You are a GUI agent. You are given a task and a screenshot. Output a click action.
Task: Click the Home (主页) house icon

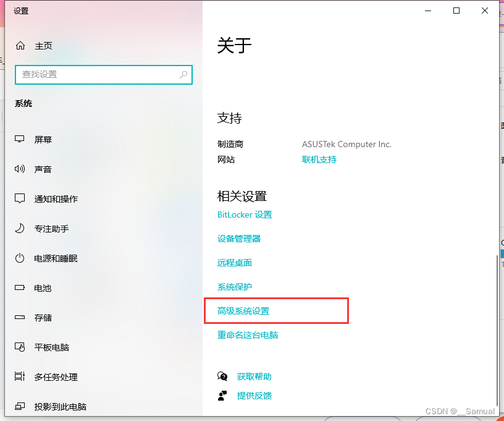point(20,46)
